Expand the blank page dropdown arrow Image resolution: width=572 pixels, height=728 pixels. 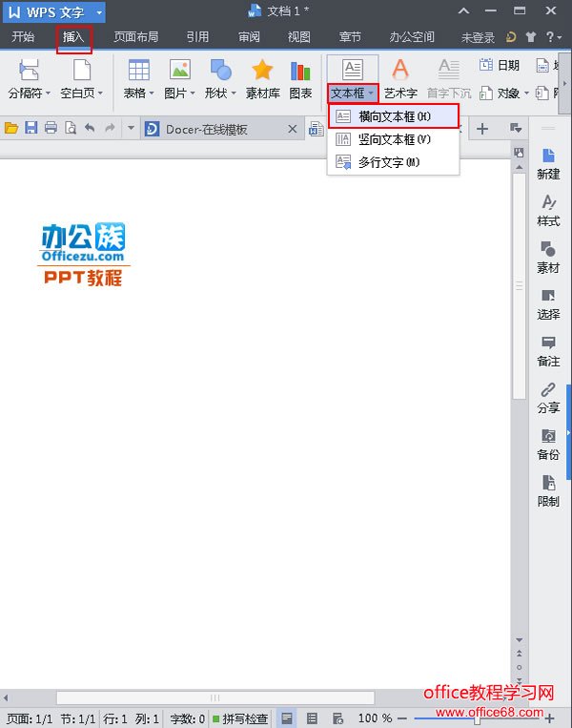(x=100, y=94)
